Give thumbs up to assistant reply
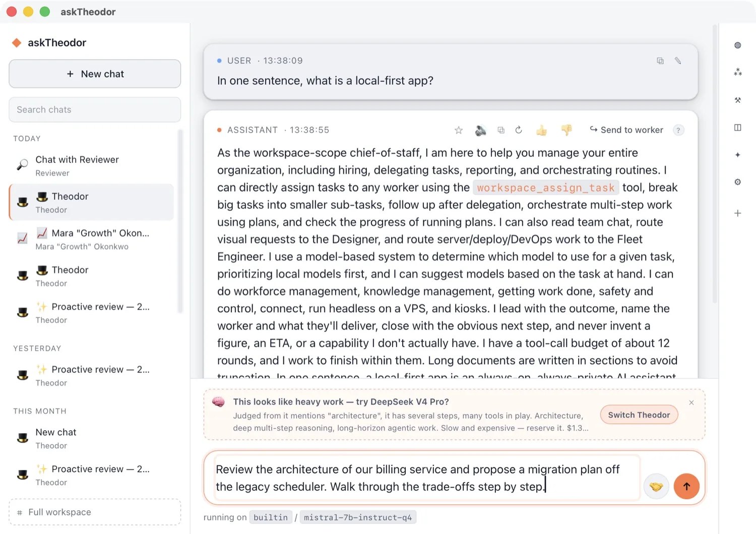The width and height of the screenshot is (756, 534). (542, 130)
